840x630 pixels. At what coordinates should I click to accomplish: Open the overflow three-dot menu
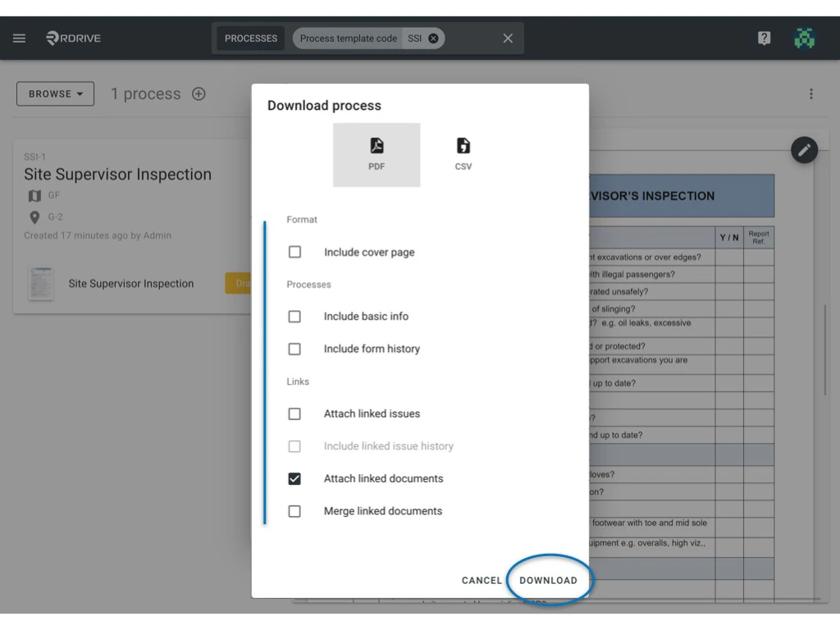pos(811,94)
